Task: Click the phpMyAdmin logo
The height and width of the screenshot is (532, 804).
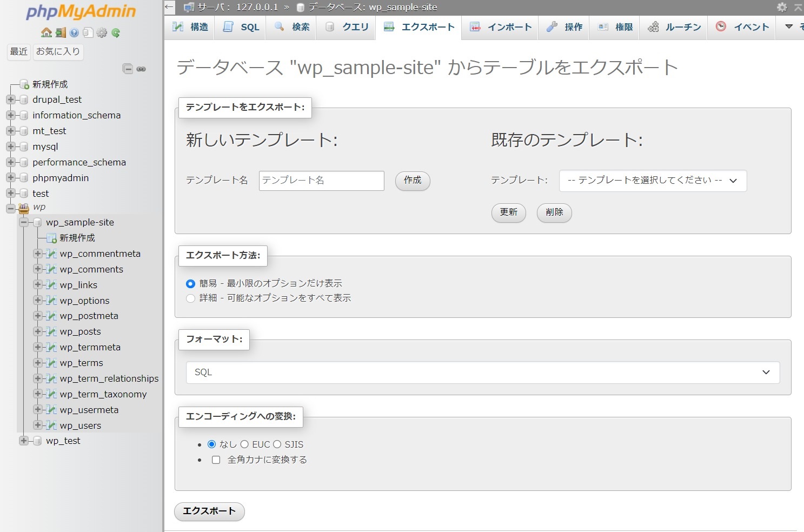Action: pyautogui.click(x=81, y=12)
